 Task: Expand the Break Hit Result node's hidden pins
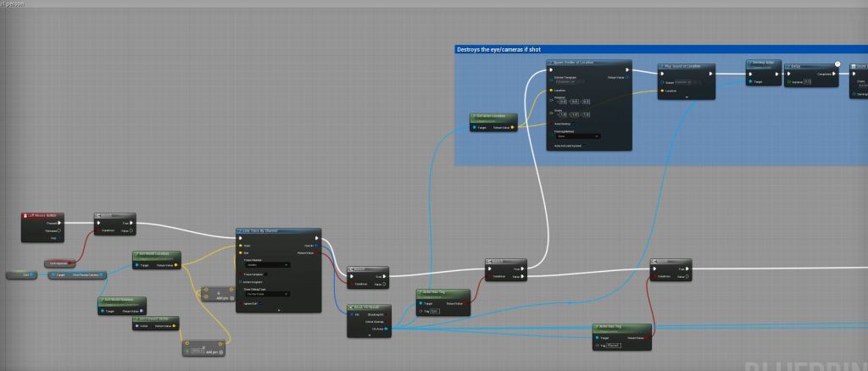pyautogui.click(x=368, y=335)
